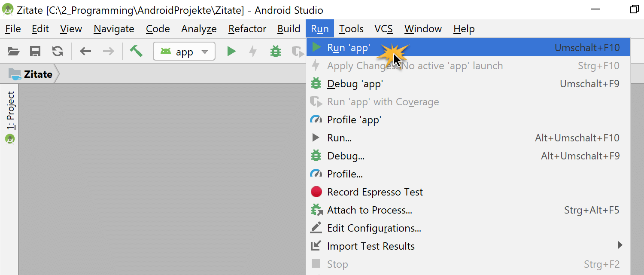Select Run 'app' menu entry

pyautogui.click(x=468, y=48)
